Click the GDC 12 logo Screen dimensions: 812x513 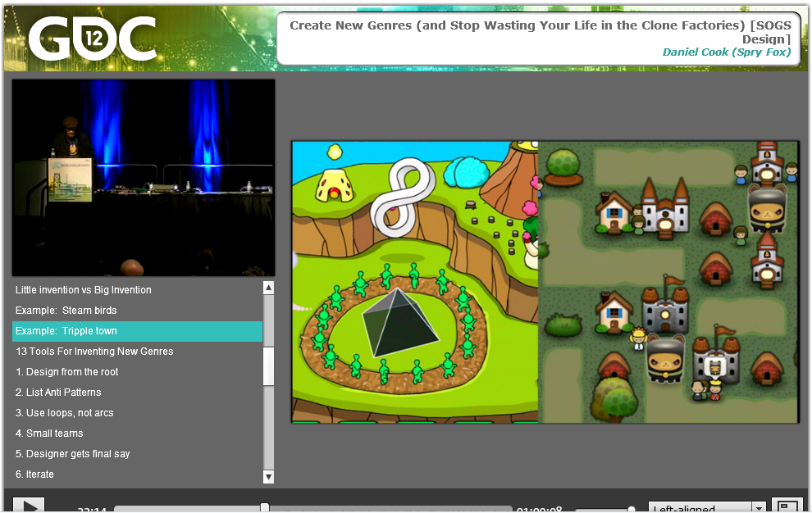(92, 38)
